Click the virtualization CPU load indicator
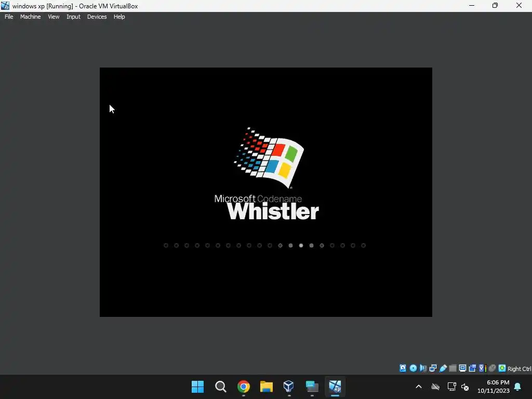Image resolution: width=532 pixels, height=399 pixels. pyautogui.click(x=483, y=368)
